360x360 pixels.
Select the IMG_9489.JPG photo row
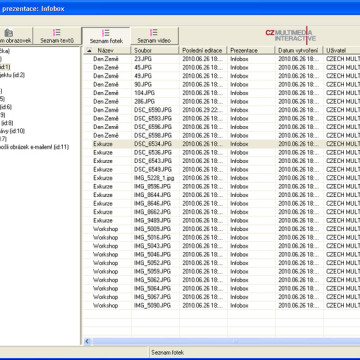pos(221,220)
